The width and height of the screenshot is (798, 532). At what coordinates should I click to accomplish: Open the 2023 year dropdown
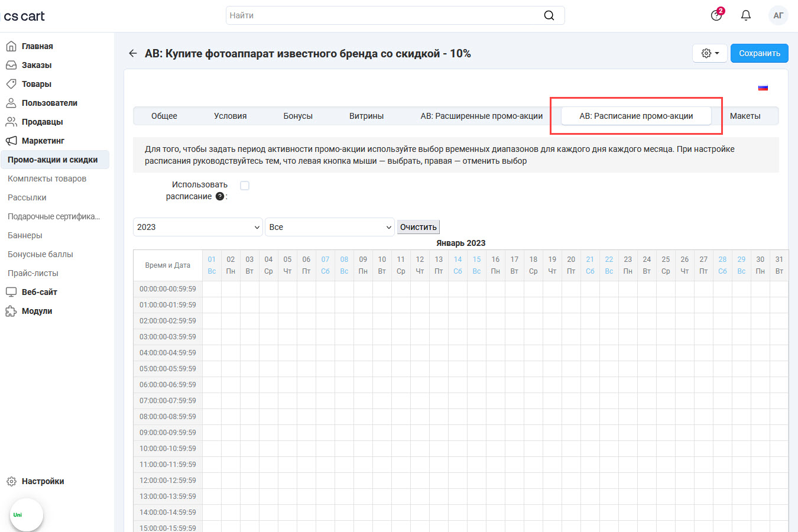click(x=197, y=227)
